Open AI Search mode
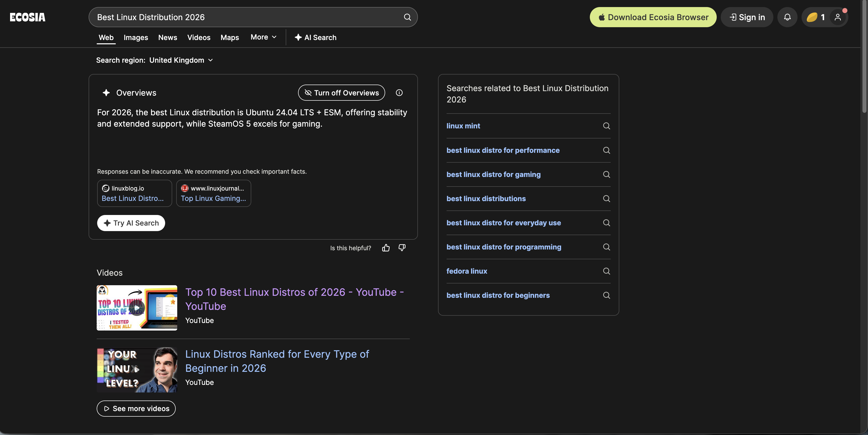The width and height of the screenshot is (868, 435). (315, 38)
